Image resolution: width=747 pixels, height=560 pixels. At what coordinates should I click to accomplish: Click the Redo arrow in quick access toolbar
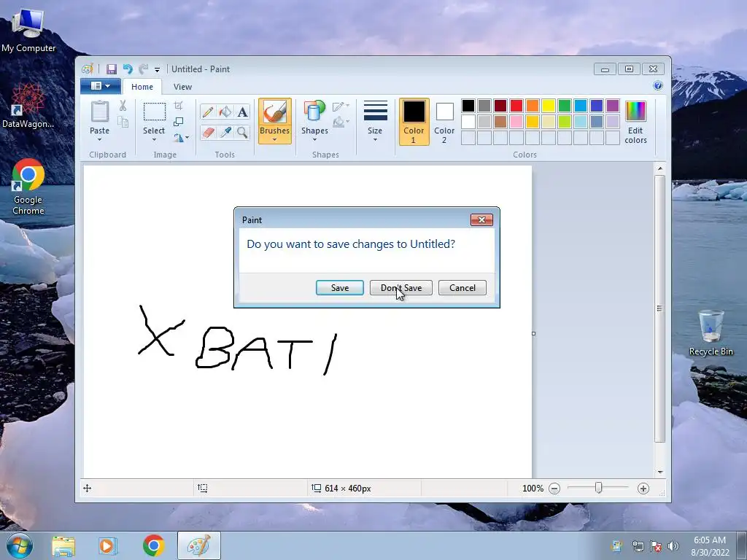point(144,69)
